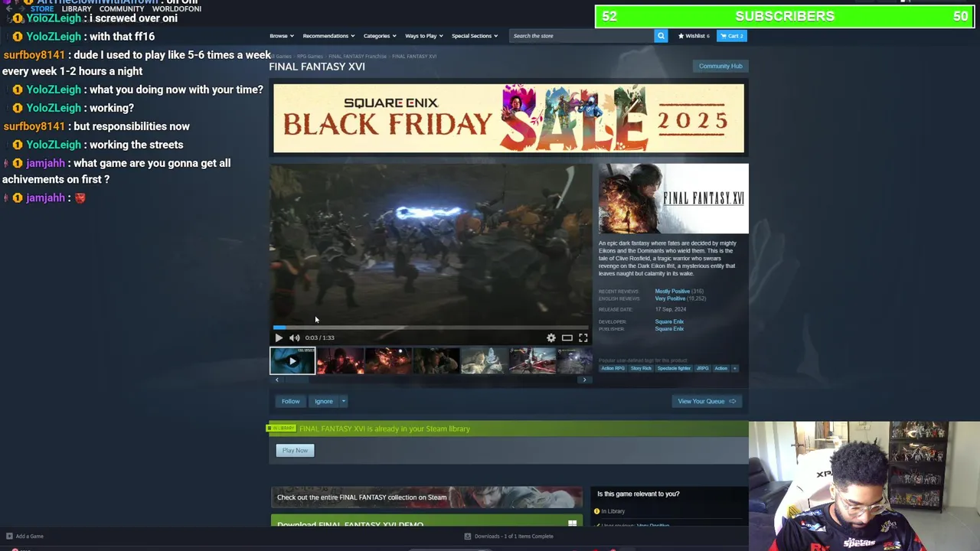Viewport: 980px width, 551px height.
Task: Click the Spectacle fighter tag
Action: coord(674,368)
